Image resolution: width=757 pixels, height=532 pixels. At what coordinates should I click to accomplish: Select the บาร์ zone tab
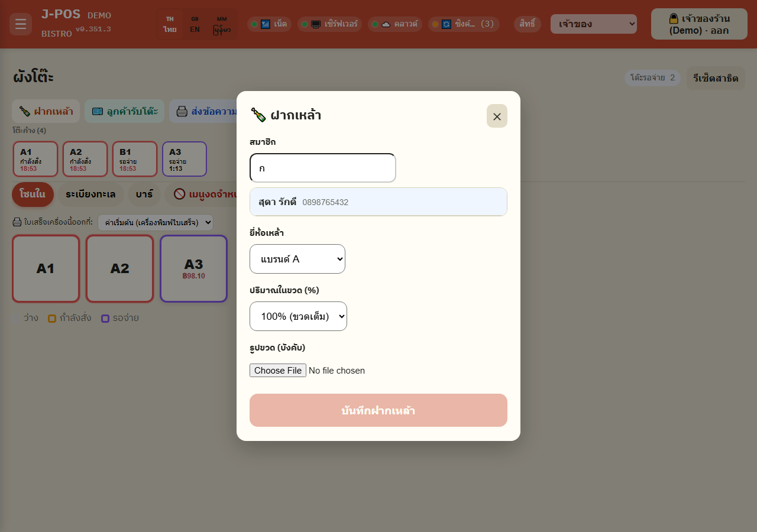[x=144, y=194]
